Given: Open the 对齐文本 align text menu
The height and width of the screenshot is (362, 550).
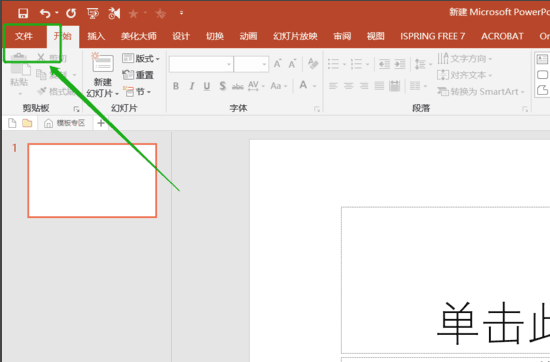Looking at the screenshot, I should [465, 75].
